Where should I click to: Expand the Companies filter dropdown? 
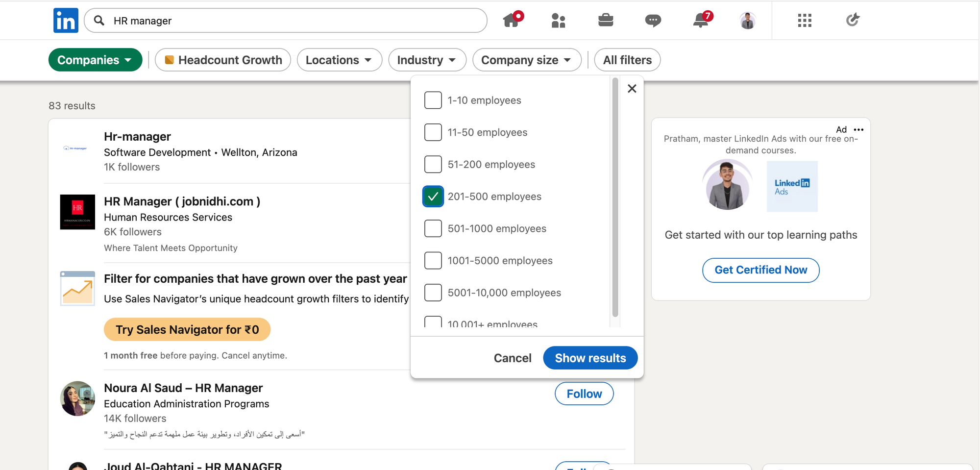coord(95,60)
